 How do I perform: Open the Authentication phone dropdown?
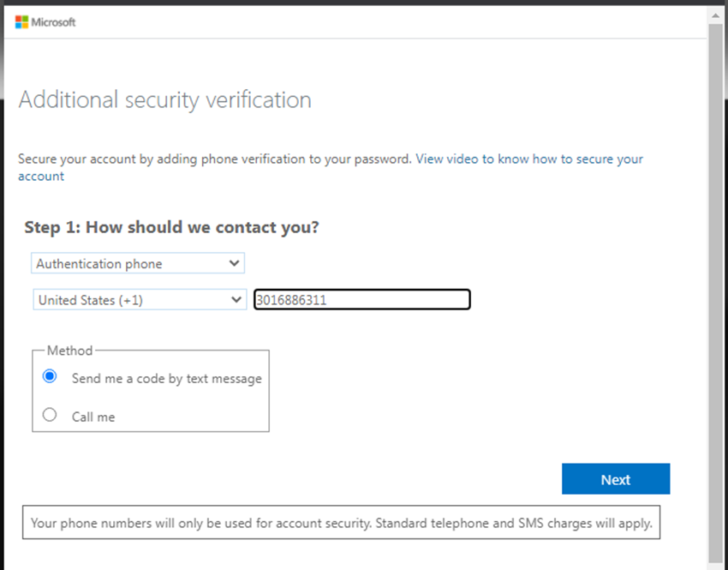(x=137, y=263)
